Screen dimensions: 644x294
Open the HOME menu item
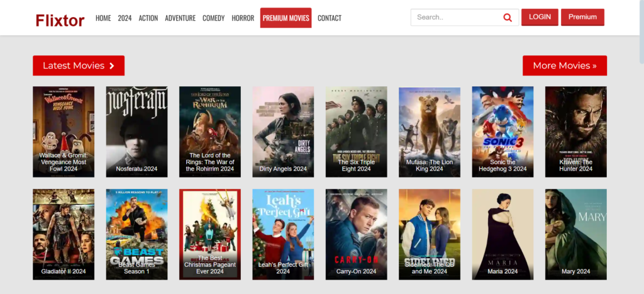pos(103,18)
